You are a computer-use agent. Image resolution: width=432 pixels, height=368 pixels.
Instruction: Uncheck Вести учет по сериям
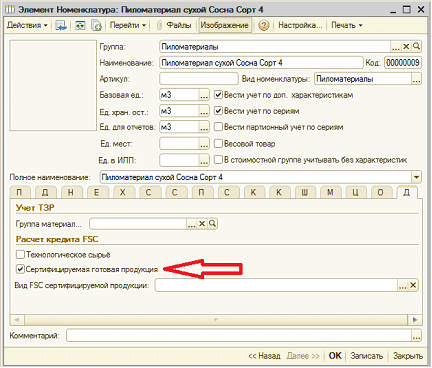pyautogui.click(x=218, y=111)
